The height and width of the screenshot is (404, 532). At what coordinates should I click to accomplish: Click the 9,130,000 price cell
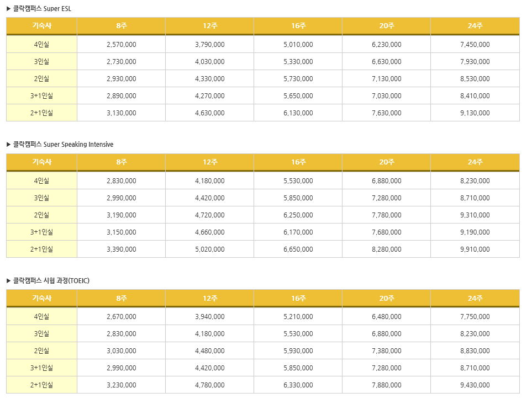475,113
